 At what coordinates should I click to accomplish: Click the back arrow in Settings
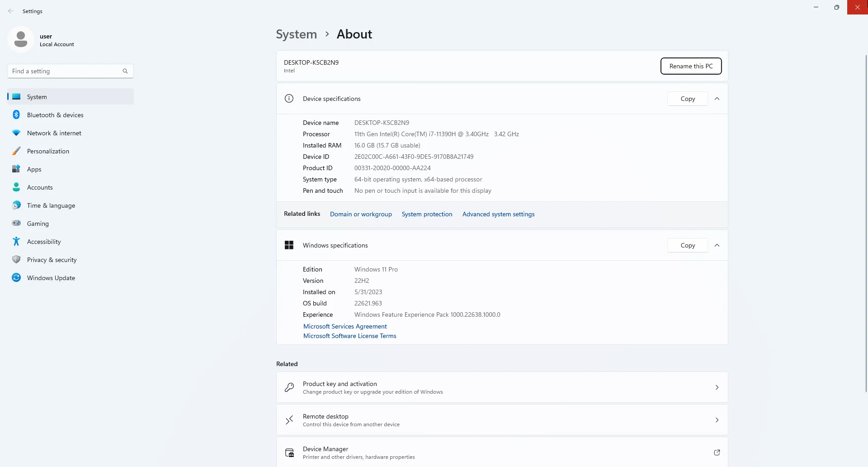point(11,11)
